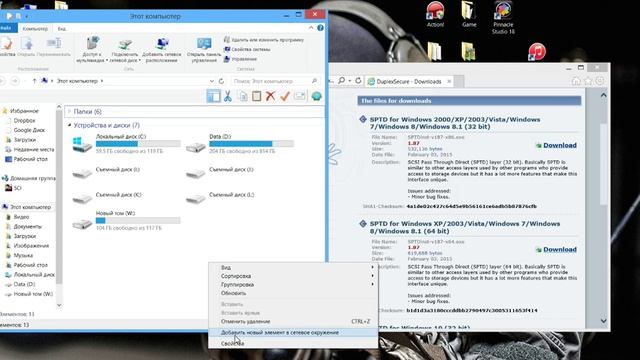Choose 'Добавить новый элемент в сетевое окружение'
This screenshot has width=640, height=360.
(x=293, y=333)
